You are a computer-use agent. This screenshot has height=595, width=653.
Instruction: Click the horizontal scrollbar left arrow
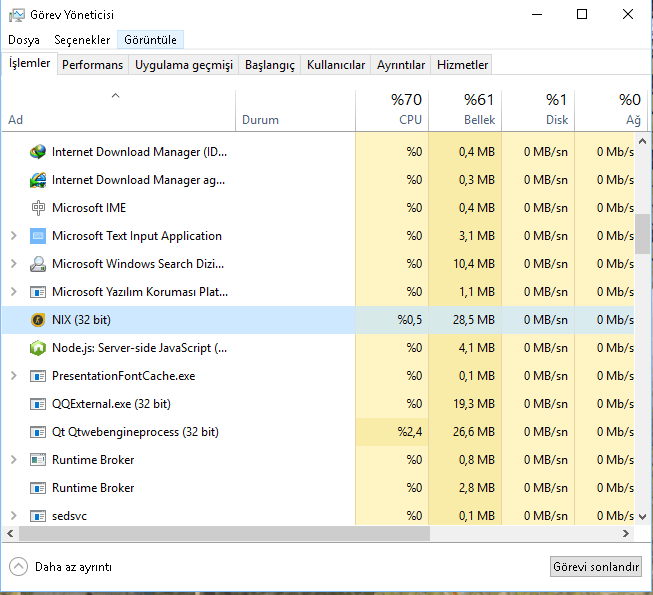10,533
